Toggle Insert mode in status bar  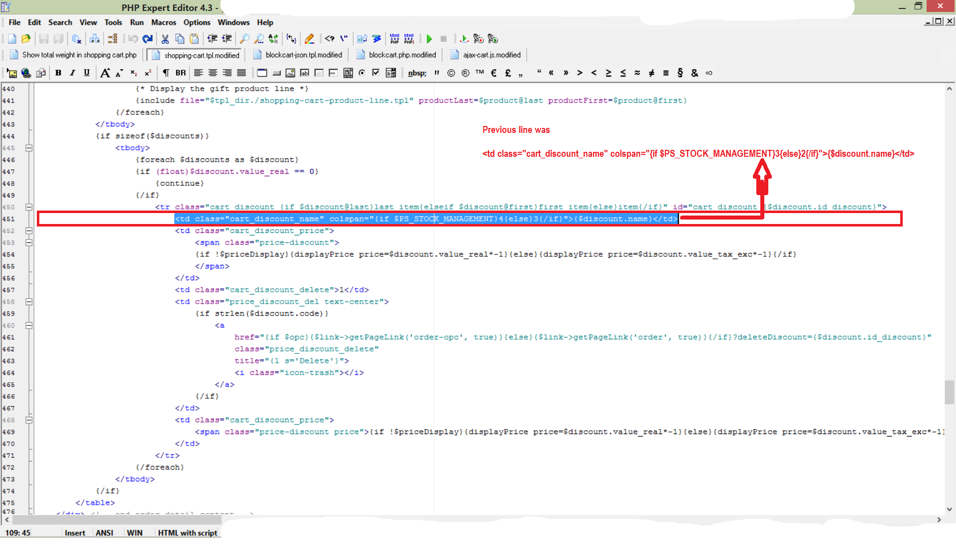75,533
